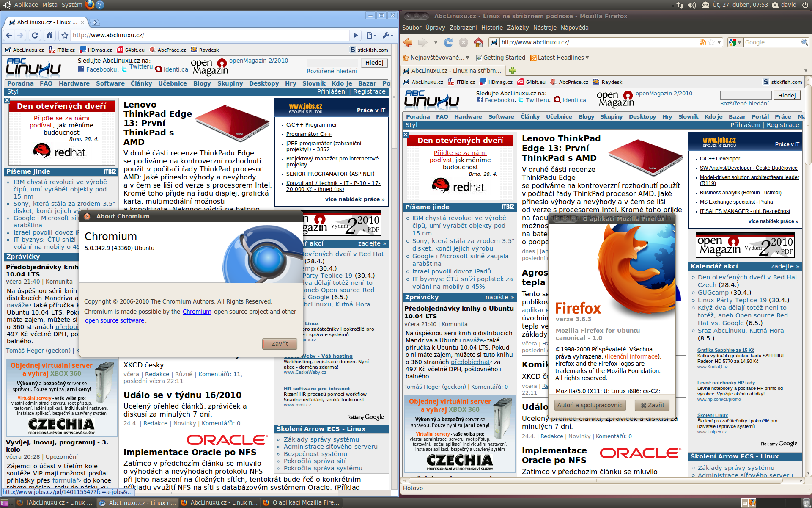Close Firefox's about dialog with Zavřít
The image size is (812, 508).
click(652, 405)
